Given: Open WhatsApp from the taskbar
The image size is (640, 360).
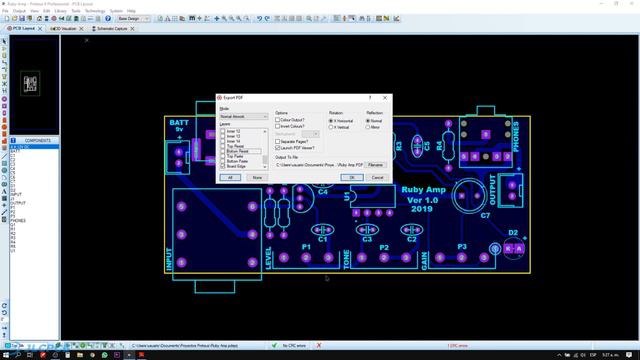Looking at the screenshot, I should pyautogui.click(x=104, y=355).
